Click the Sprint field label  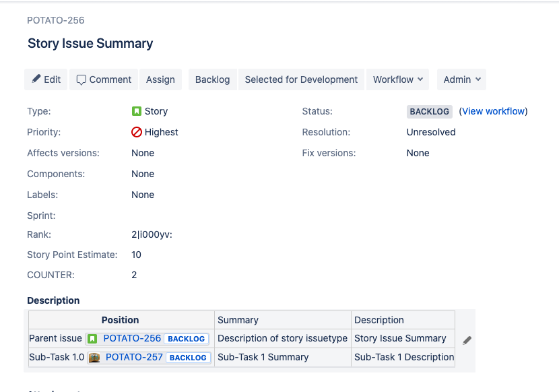(x=41, y=216)
